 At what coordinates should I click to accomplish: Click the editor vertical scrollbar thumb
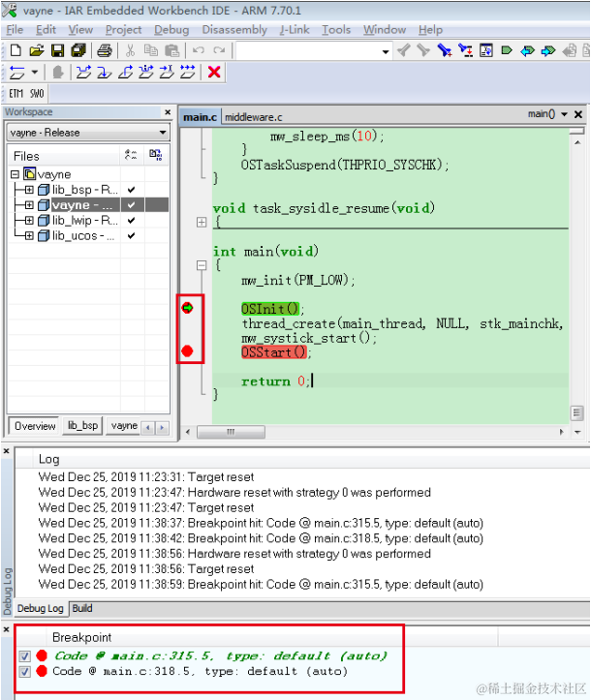pyautogui.click(x=577, y=413)
